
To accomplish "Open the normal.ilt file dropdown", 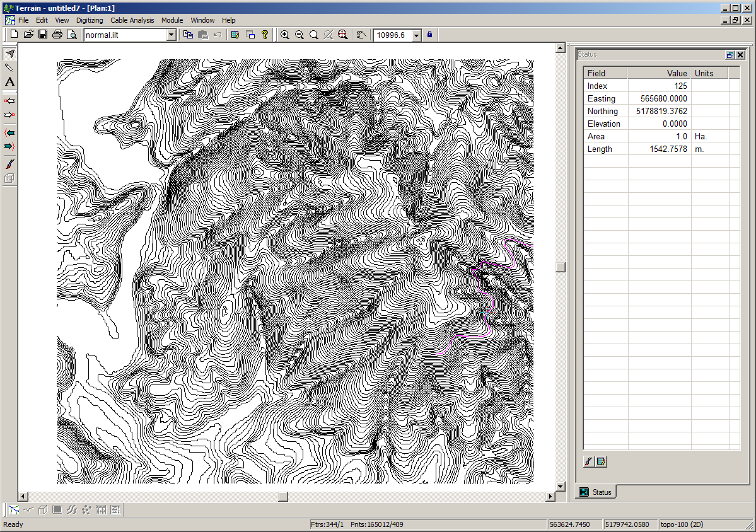I will point(171,35).
